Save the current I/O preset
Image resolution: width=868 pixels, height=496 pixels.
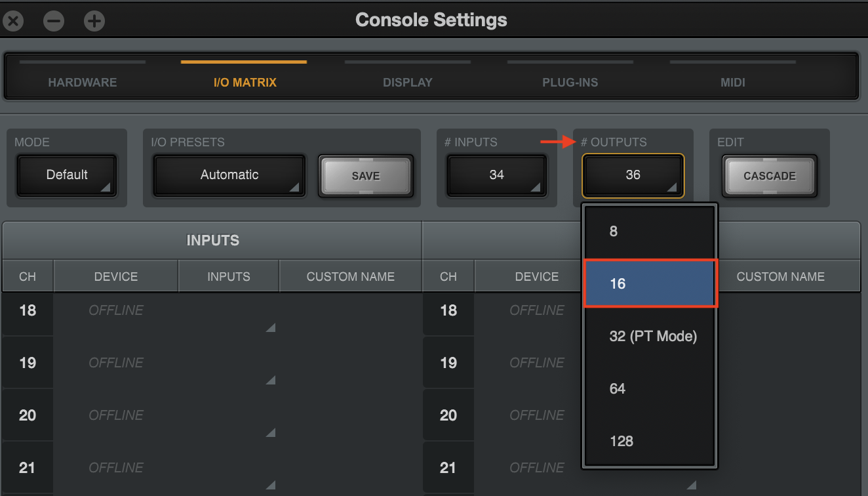click(366, 176)
